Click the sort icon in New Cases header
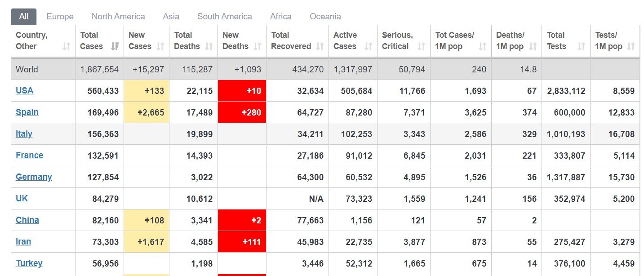Screen dimensions: 644x276 pos(160,46)
